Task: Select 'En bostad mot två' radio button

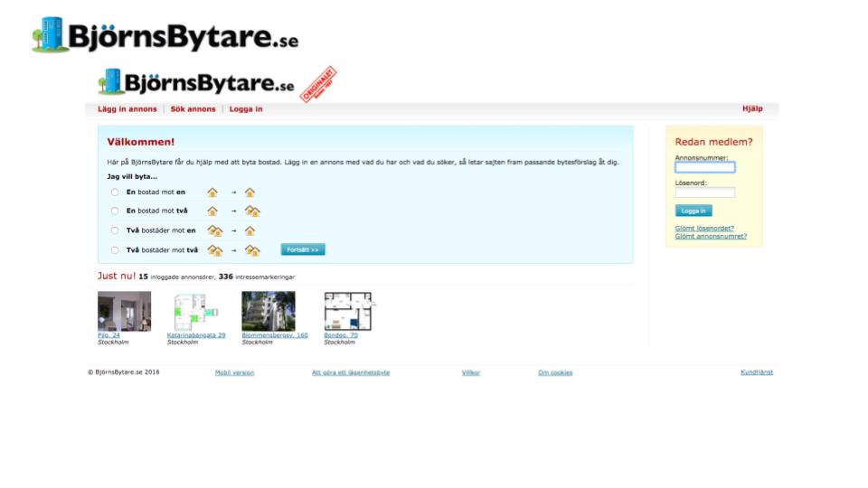Action: (115, 211)
